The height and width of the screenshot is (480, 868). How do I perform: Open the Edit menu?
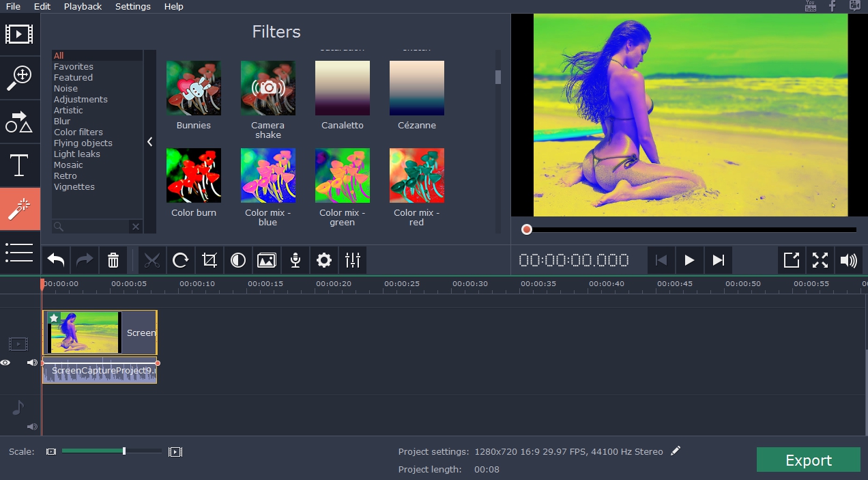tap(42, 6)
